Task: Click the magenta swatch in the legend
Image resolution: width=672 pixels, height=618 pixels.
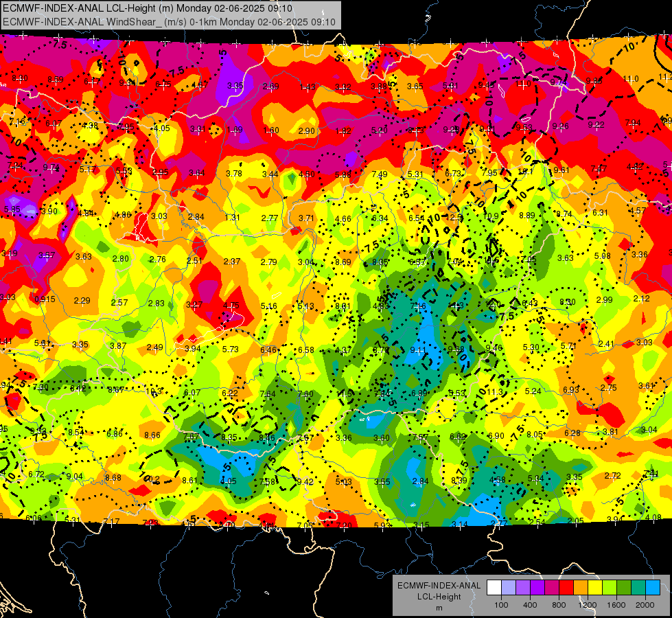Action: [x=552, y=588]
